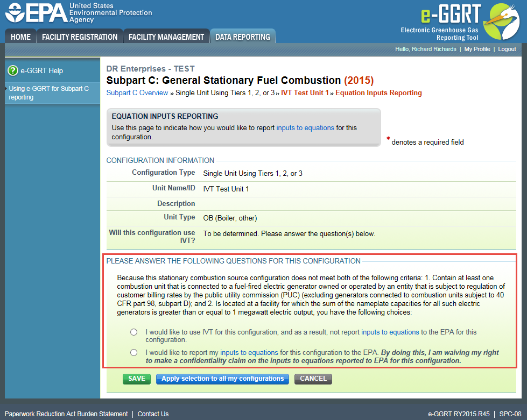This screenshot has height=420, width=527.
Task: Click the EPA logo in the header
Action: coord(78,13)
